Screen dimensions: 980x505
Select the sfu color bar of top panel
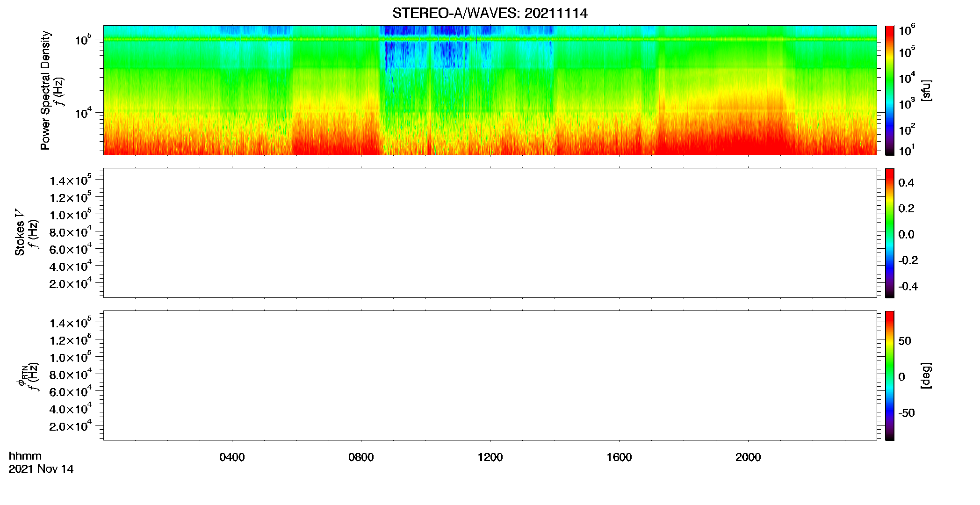point(890,90)
